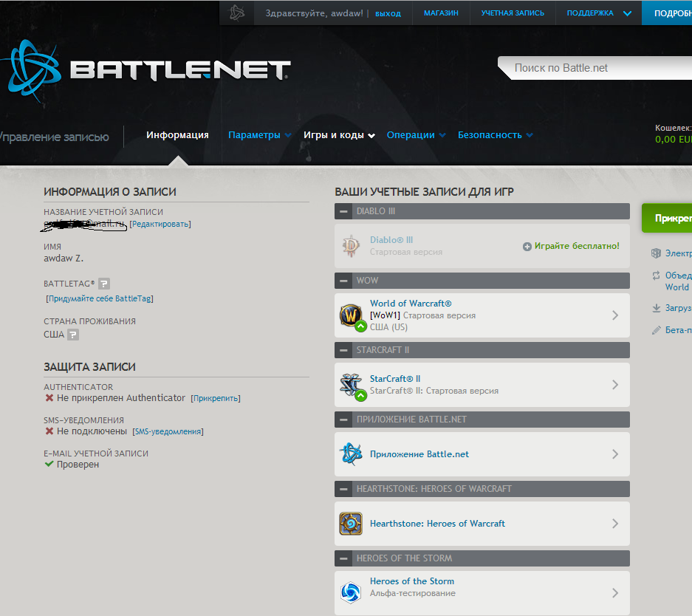Open the Учетная запись menu item
Viewport: 692px width, 616px height.
tap(513, 13)
